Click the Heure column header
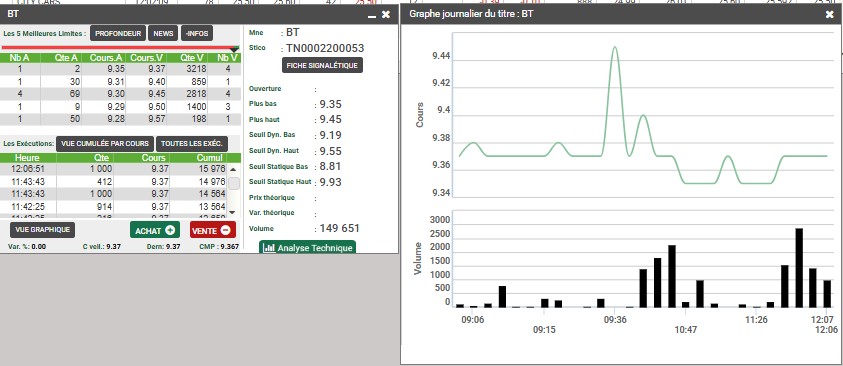 (27, 158)
